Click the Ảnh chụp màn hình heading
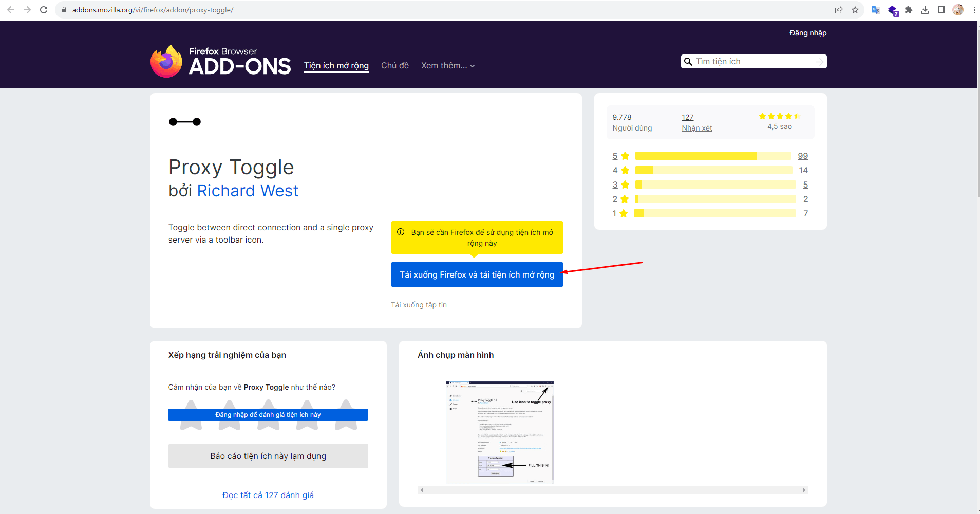 click(456, 355)
